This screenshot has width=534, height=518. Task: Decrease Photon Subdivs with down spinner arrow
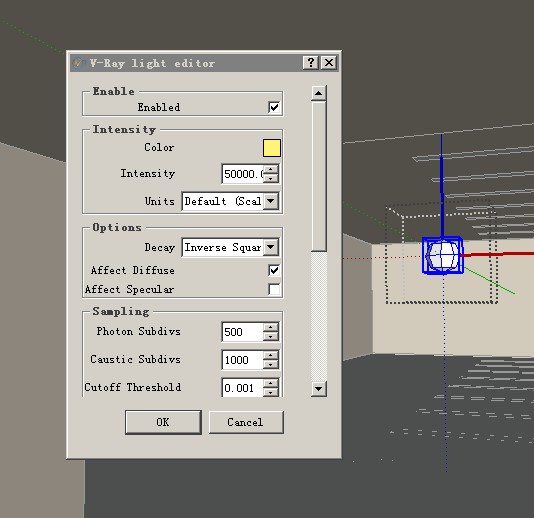tap(271, 336)
